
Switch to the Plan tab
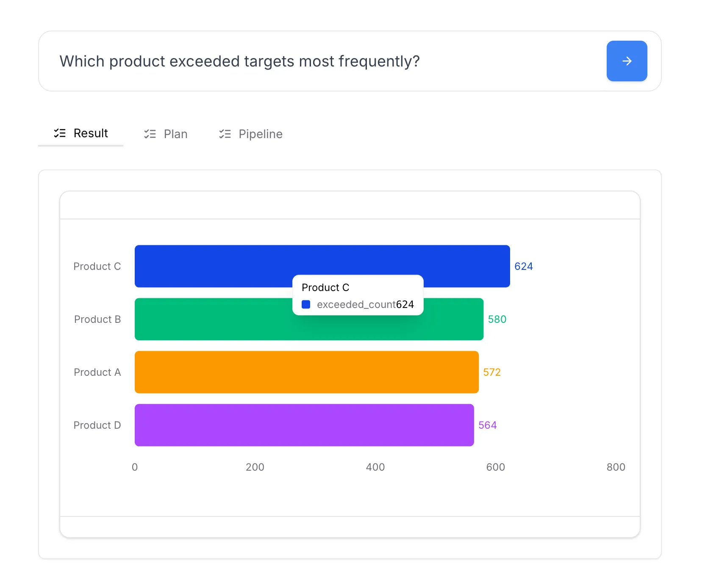pos(166,134)
